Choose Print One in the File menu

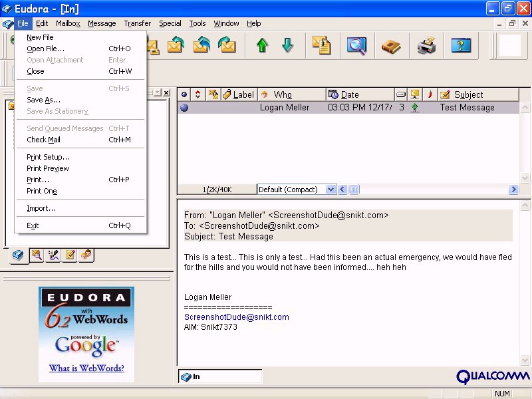pyautogui.click(x=80, y=191)
